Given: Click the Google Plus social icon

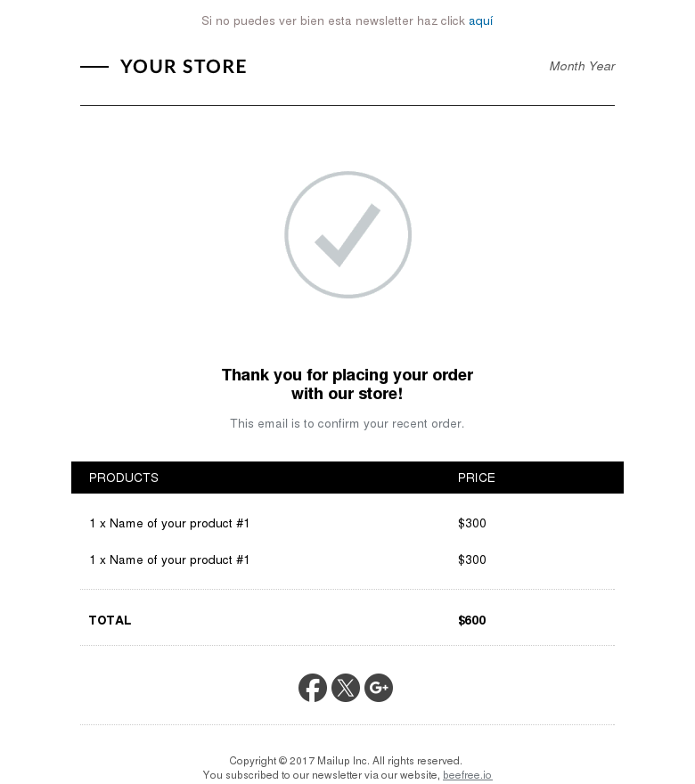Looking at the screenshot, I should (x=379, y=688).
